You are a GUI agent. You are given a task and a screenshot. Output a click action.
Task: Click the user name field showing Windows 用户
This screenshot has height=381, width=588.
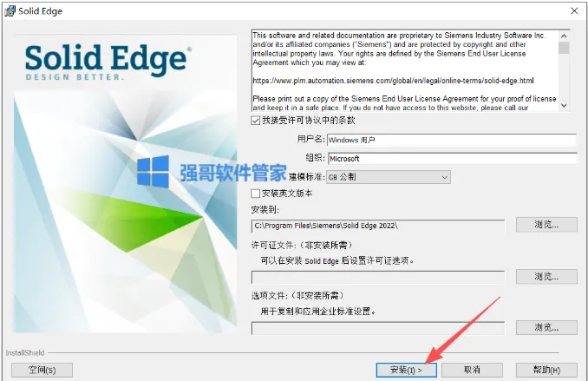452,140
